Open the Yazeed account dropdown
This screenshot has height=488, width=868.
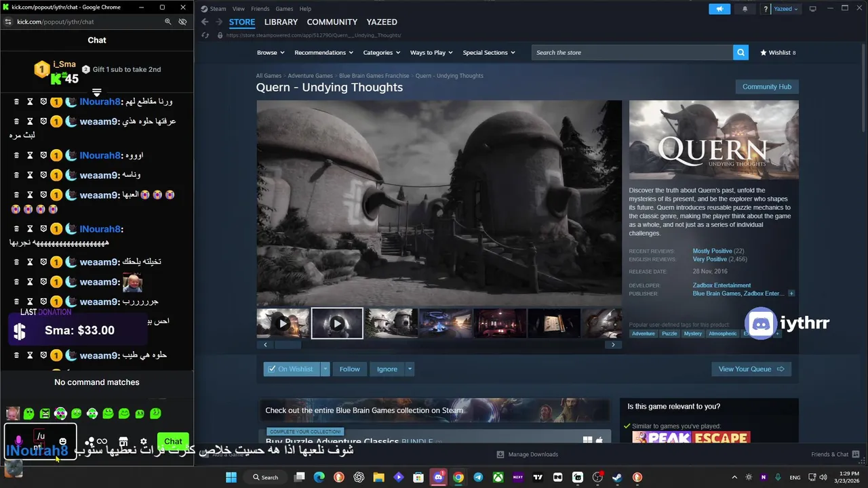786,9
